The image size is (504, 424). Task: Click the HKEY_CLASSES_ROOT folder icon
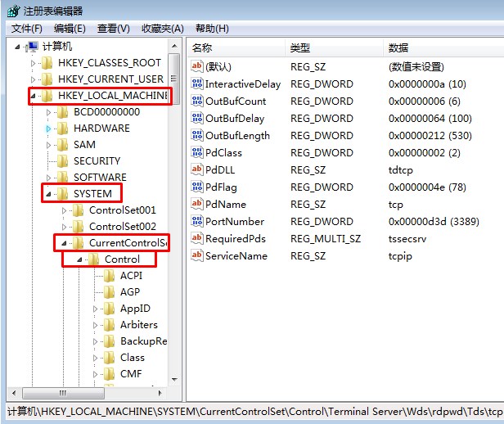[47, 63]
